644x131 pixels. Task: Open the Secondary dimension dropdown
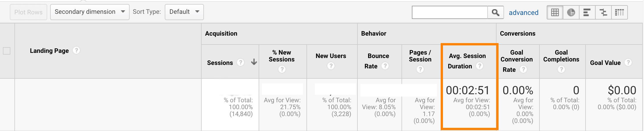point(90,12)
